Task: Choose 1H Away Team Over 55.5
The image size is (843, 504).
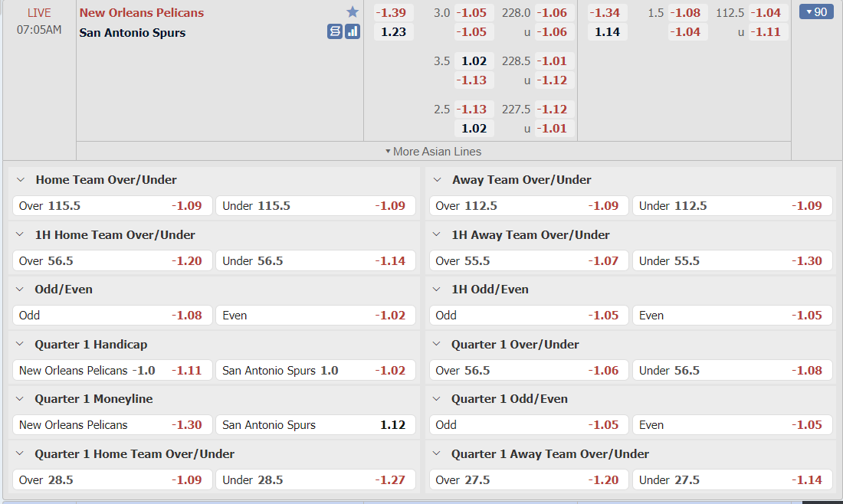Action: coord(529,261)
